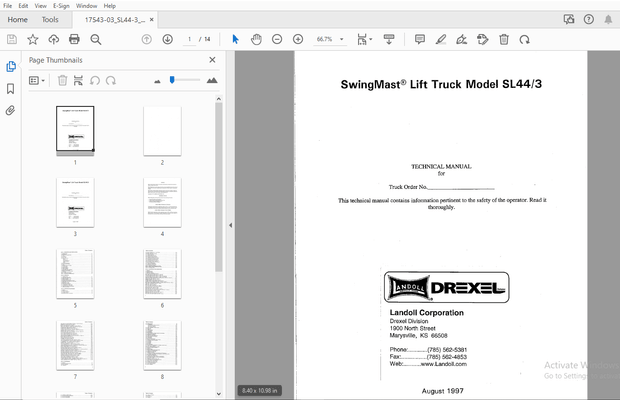Enlarge thumbnails with the large mountain icon
This screenshot has height=400, width=620.
(212, 80)
